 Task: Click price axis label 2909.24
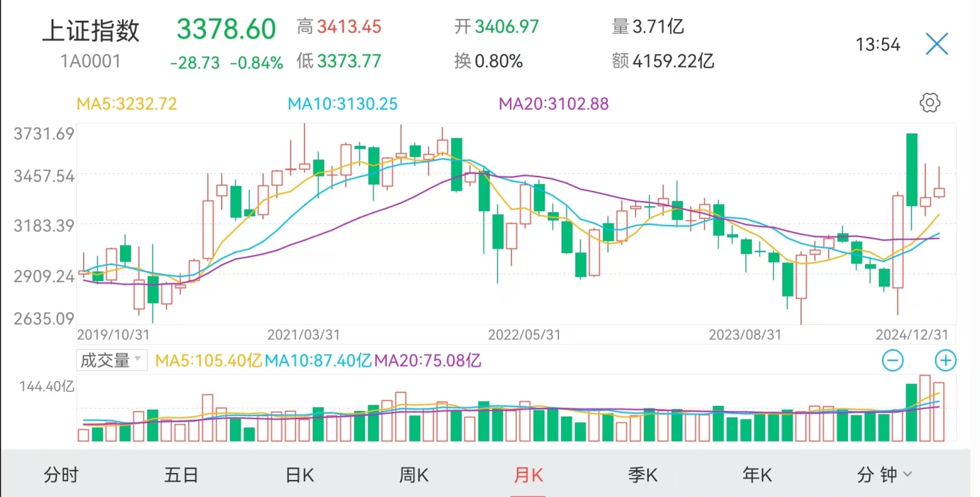(x=44, y=276)
